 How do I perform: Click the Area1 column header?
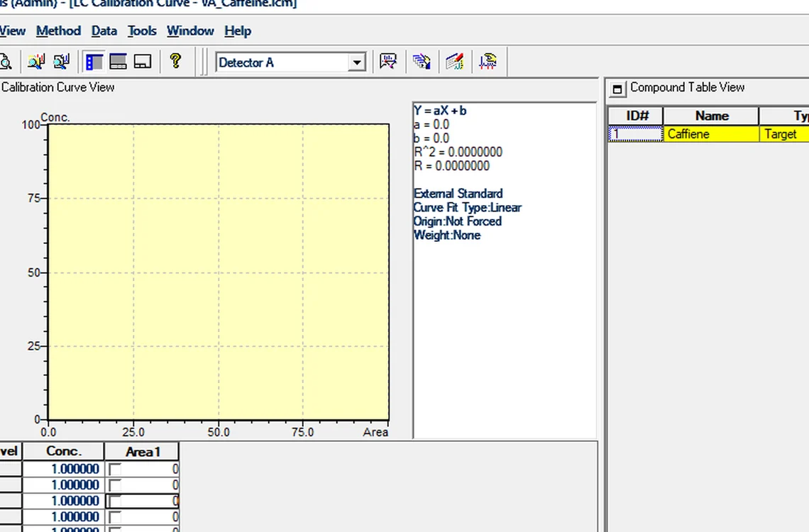(x=142, y=452)
